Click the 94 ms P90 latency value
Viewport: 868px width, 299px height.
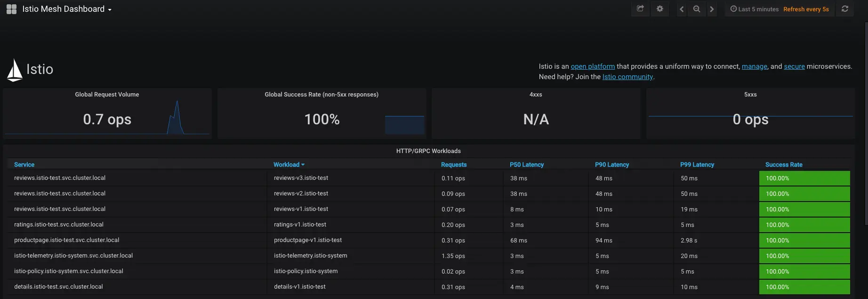604,241
